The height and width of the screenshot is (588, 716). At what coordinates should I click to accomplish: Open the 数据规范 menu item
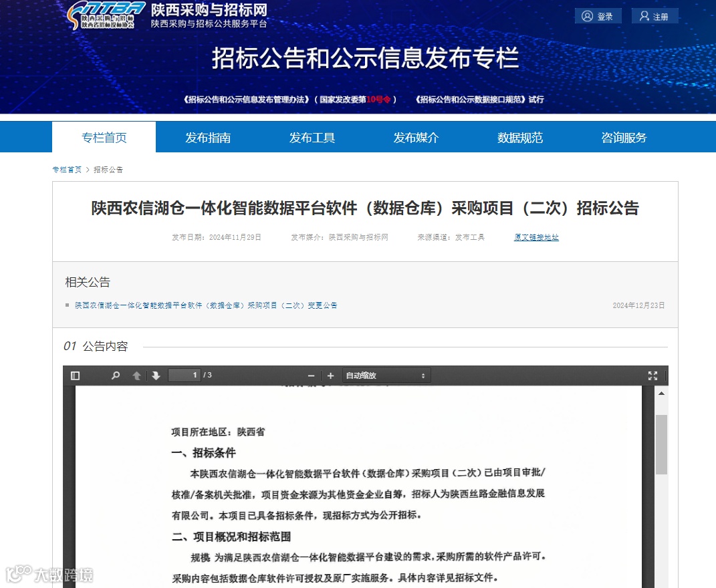[520, 138]
